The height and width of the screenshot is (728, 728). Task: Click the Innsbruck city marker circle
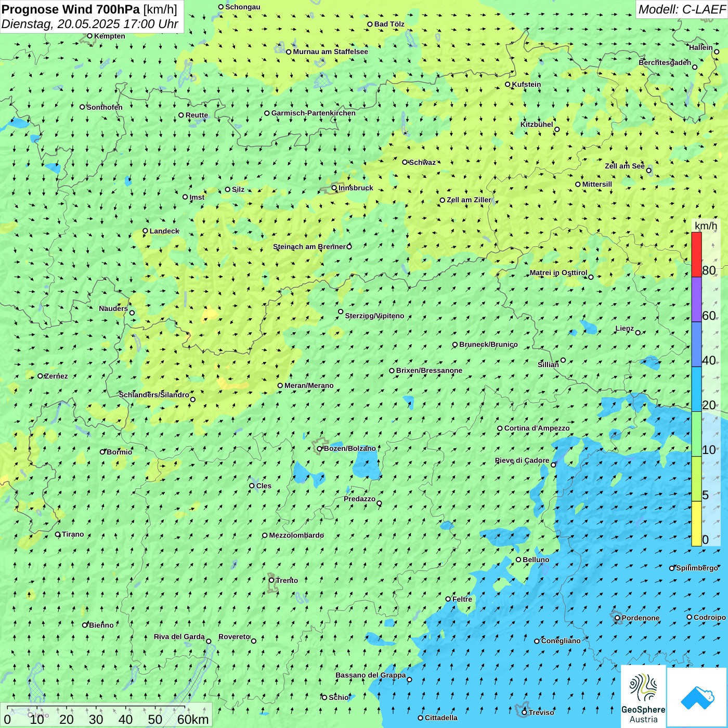(334, 188)
